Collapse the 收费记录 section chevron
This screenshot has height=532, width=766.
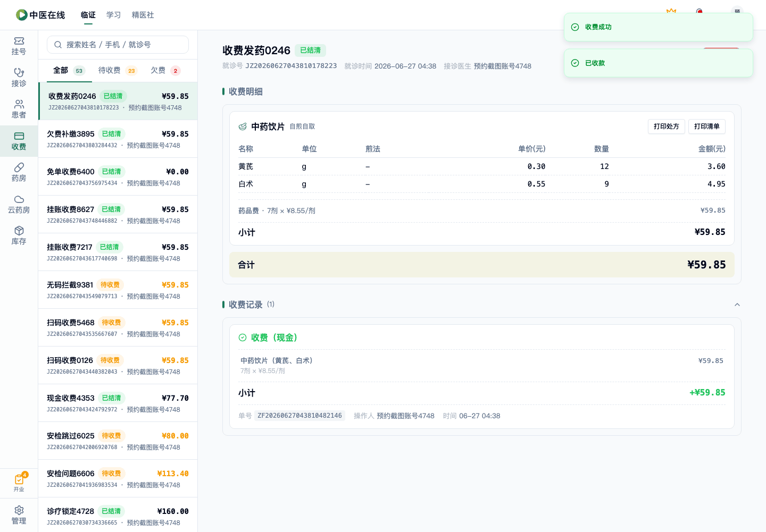coord(737,305)
